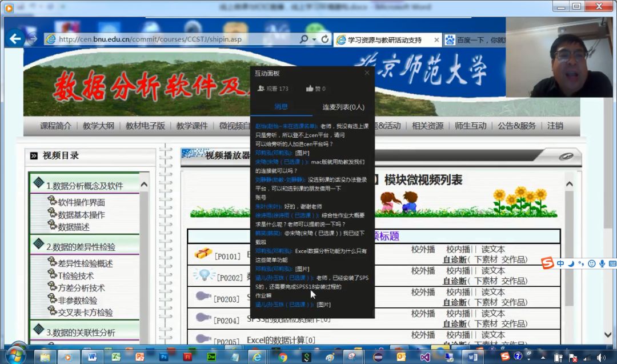Open the address bar dropdown arrow
Viewport: 617px width, 364px height.
(x=314, y=39)
